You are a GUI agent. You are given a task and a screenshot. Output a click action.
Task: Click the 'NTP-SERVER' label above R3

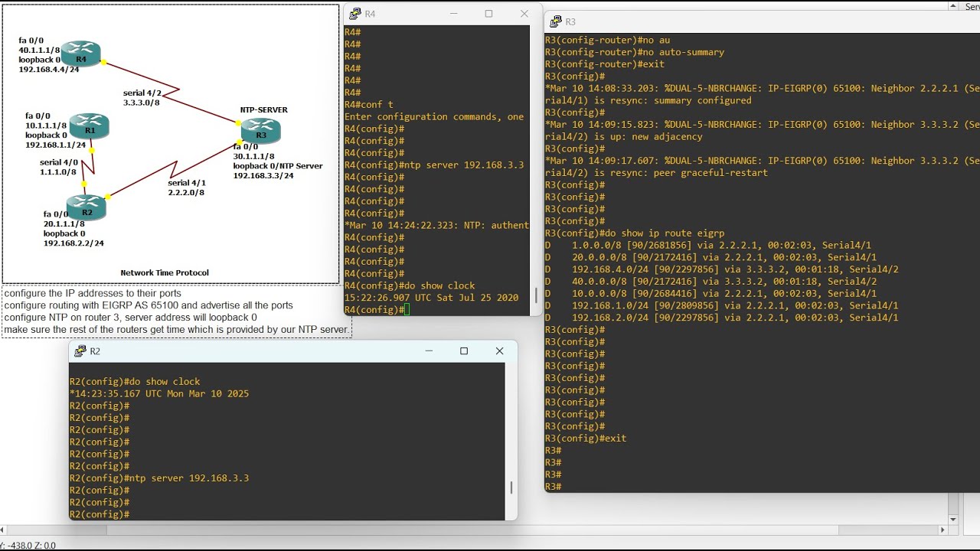264,109
